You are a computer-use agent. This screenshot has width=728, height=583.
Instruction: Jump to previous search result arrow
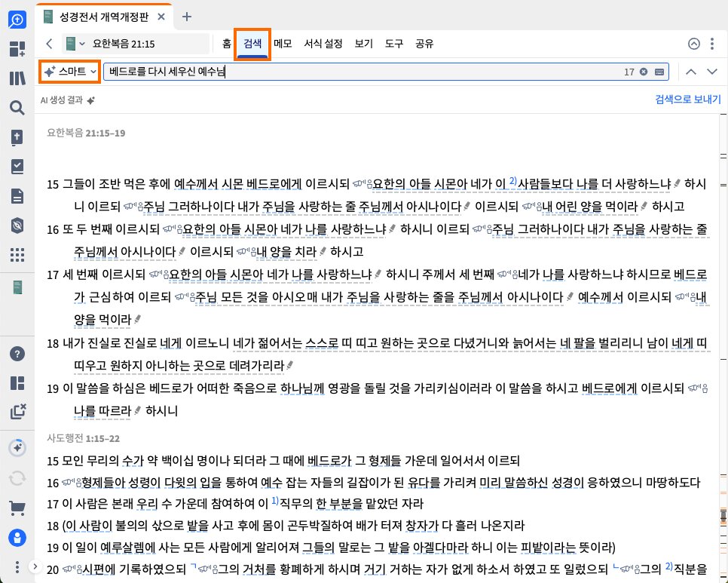point(691,72)
